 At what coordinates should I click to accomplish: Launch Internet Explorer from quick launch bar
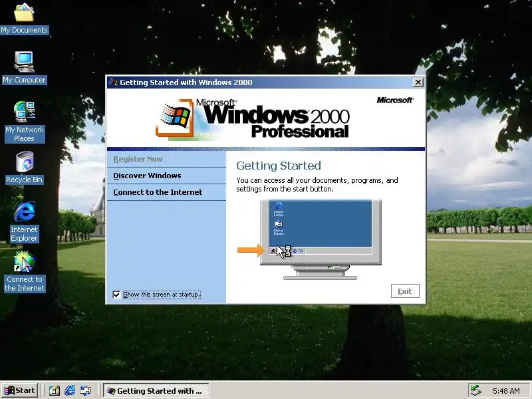(x=70, y=390)
